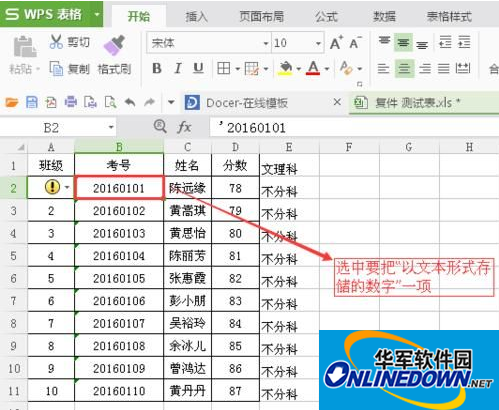Switch to Docer-在线模板 document tab
499x410 pixels.
[x=247, y=103]
